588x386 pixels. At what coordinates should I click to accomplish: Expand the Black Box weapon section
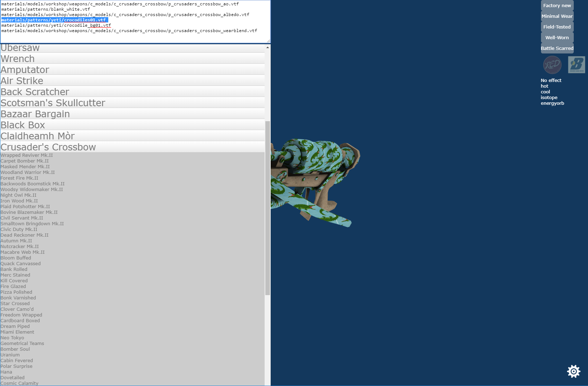(132, 125)
